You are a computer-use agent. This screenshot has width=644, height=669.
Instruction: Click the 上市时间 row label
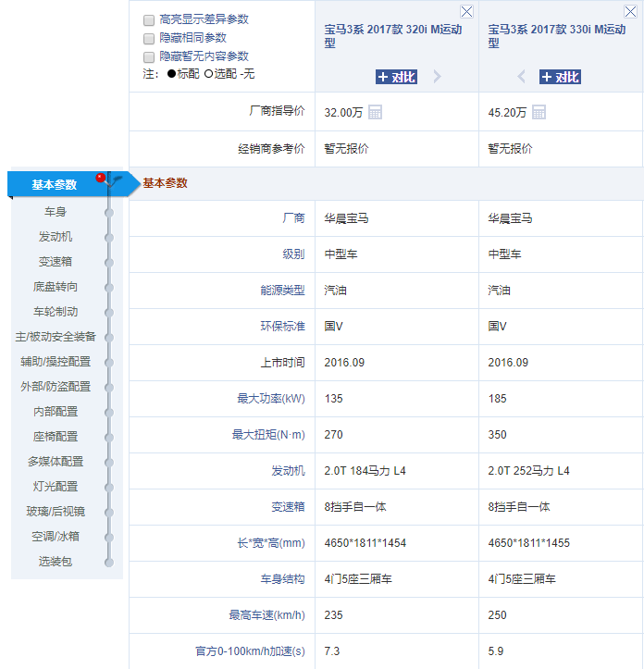click(282, 363)
